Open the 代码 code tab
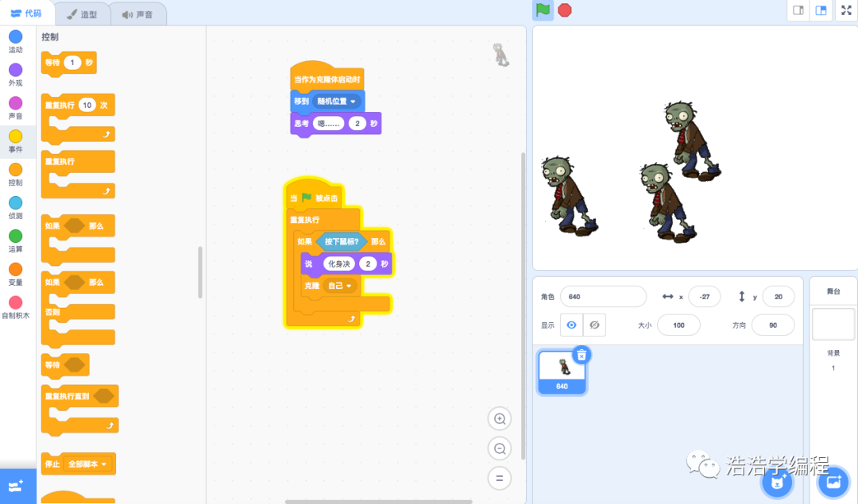Image resolution: width=858 pixels, height=504 pixels. click(27, 13)
